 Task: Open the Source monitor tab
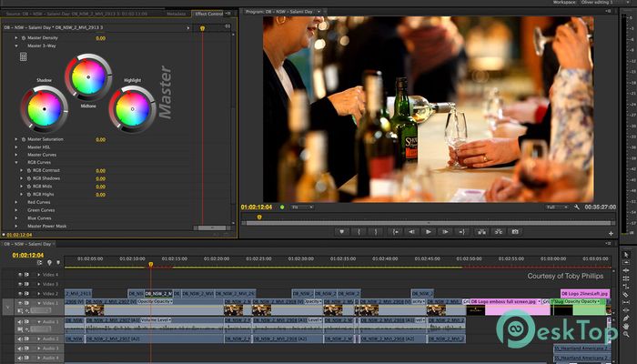(x=76, y=14)
